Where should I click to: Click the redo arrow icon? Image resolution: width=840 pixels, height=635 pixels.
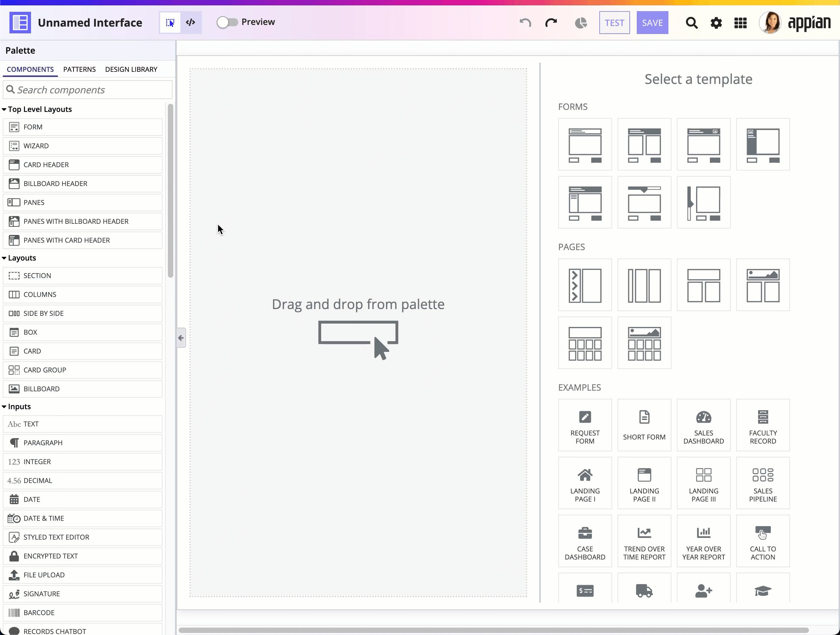pyautogui.click(x=551, y=23)
